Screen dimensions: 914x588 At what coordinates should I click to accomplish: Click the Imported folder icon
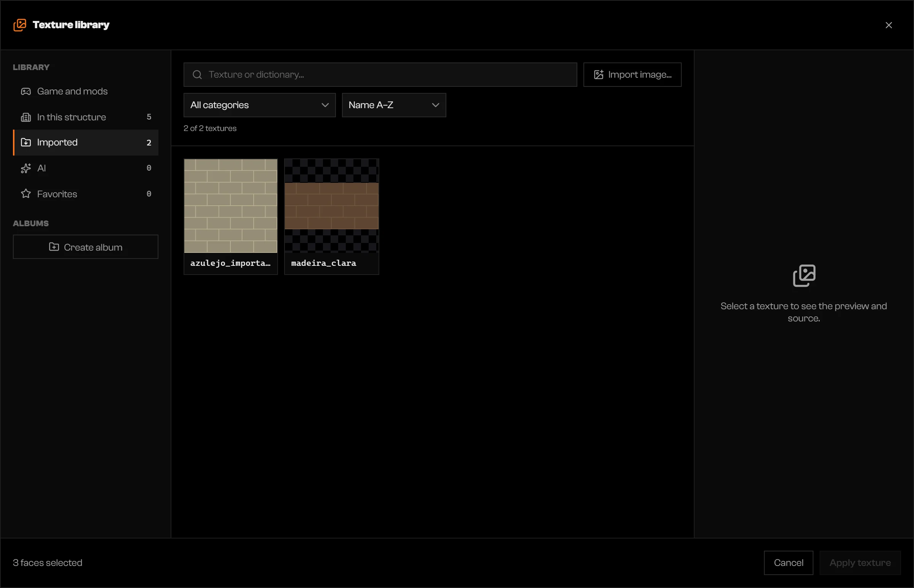tap(26, 142)
